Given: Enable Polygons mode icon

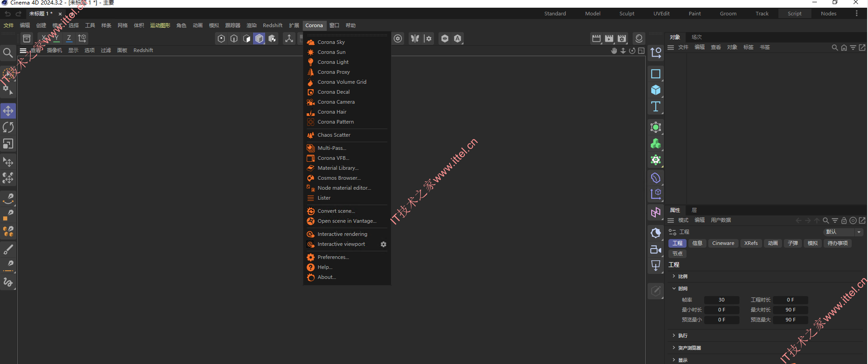Looking at the screenshot, I should point(247,38).
